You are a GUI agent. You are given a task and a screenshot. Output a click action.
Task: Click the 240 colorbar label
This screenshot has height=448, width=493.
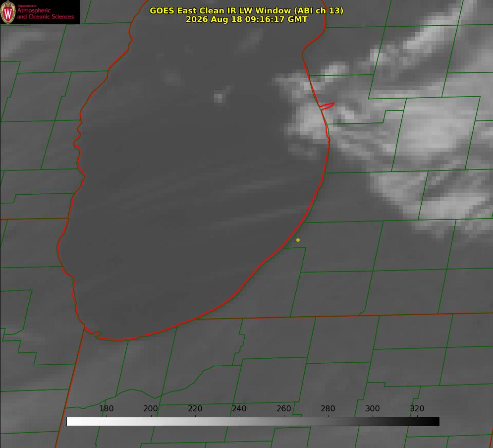(239, 408)
